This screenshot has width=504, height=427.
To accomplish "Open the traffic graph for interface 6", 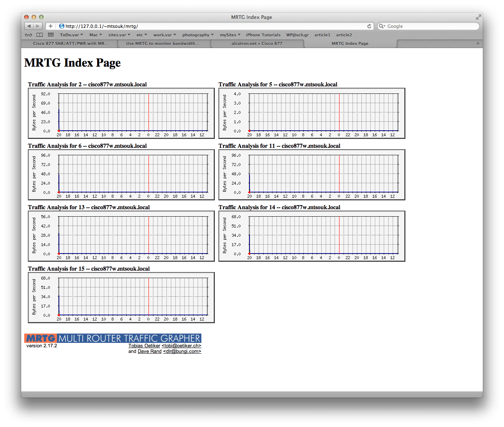I will (121, 175).
